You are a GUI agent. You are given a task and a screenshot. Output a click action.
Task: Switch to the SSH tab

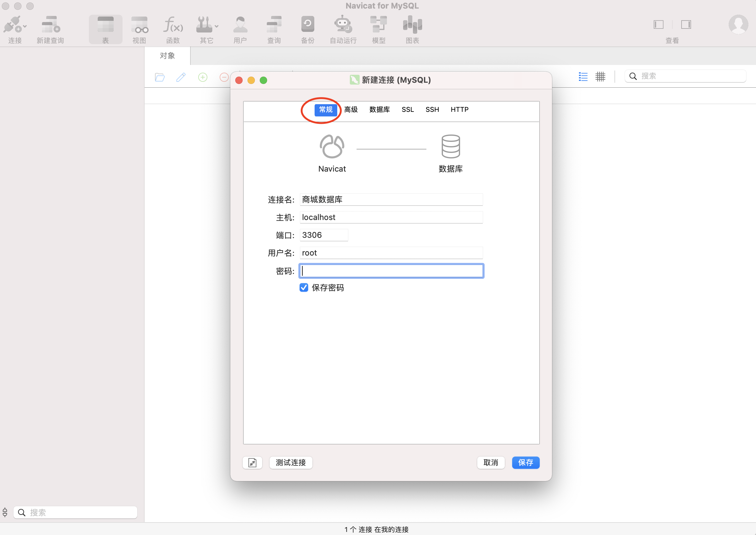(432, 110)
